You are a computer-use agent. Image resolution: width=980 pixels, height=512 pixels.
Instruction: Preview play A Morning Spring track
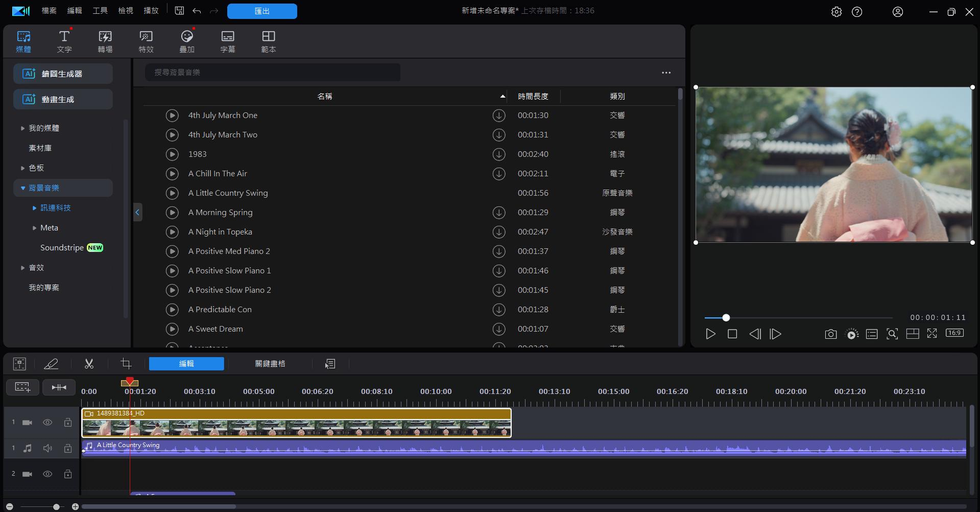tap(172, 213)
